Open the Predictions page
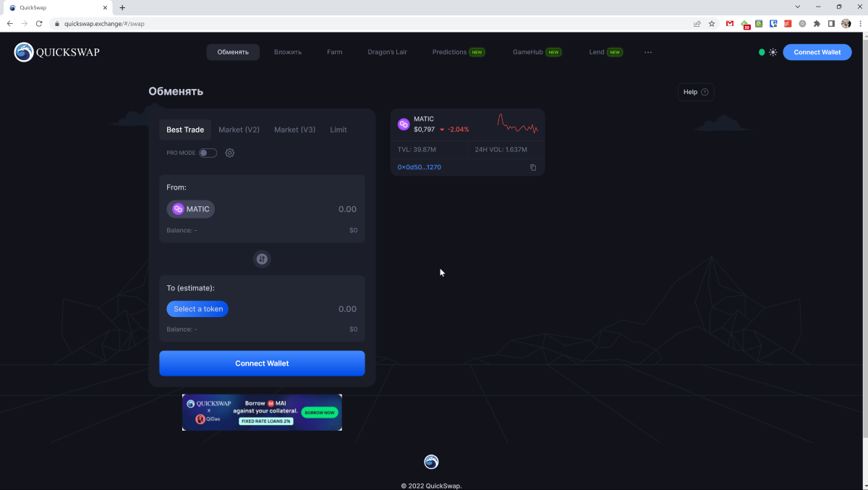868x490 pixels. [458, 52]
